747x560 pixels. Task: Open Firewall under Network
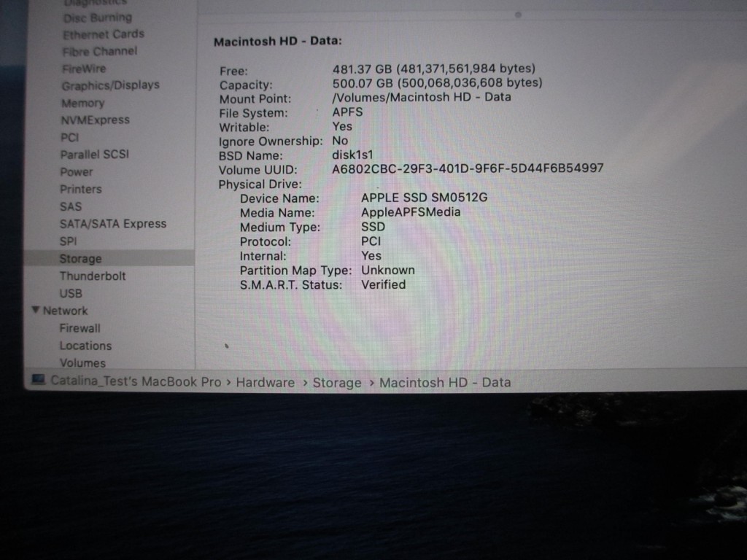[80, 328]
